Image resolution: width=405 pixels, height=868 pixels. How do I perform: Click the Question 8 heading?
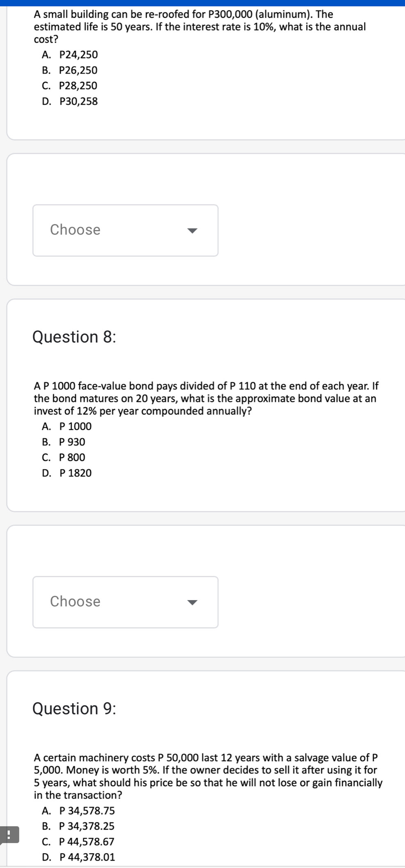point(74,337)
